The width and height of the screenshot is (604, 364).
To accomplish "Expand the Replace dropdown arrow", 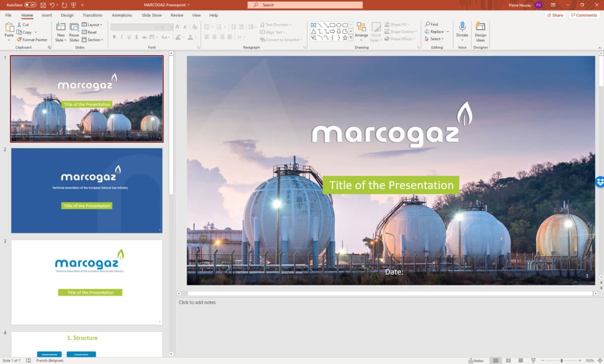I will coord(447,32).
